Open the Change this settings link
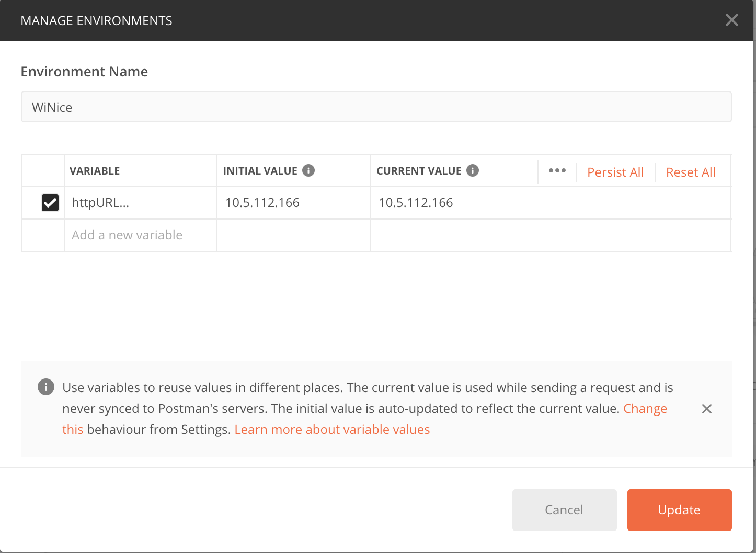The height and width of the screenshot is (553, 756). tap(645, 409)
